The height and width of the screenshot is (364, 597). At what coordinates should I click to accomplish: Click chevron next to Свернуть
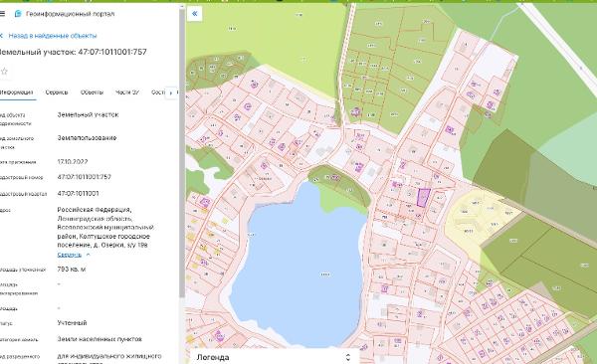point(88,255)
